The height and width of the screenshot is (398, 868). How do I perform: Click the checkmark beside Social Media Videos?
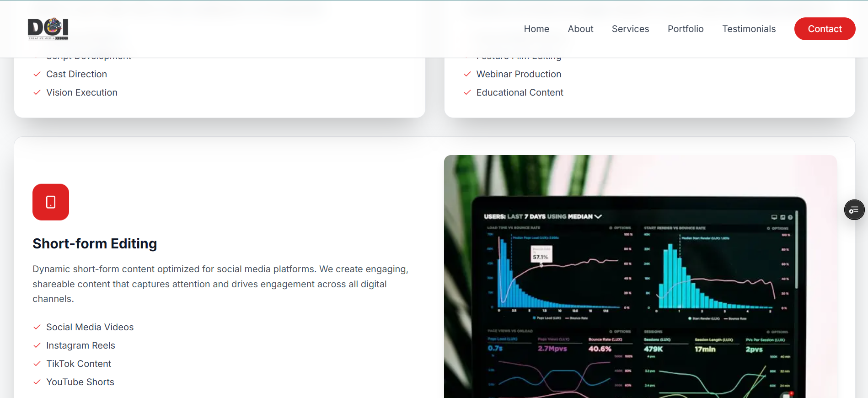click(37, 327)
